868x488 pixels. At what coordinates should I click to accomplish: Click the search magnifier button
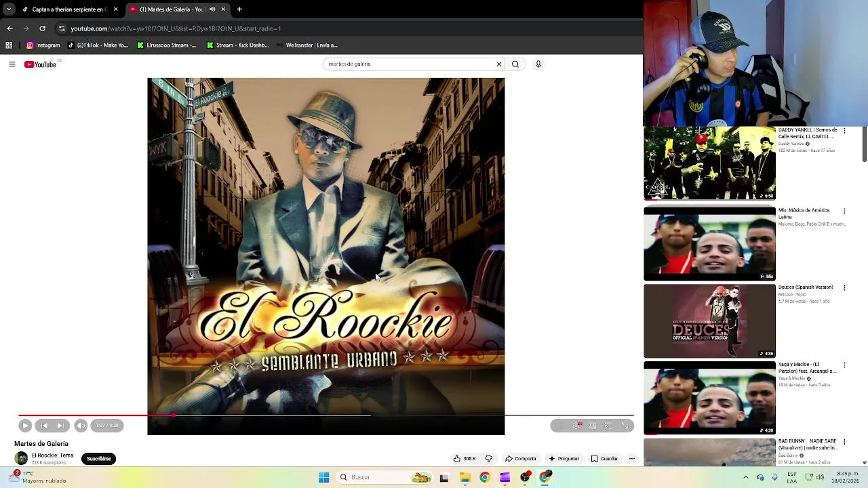515,64
